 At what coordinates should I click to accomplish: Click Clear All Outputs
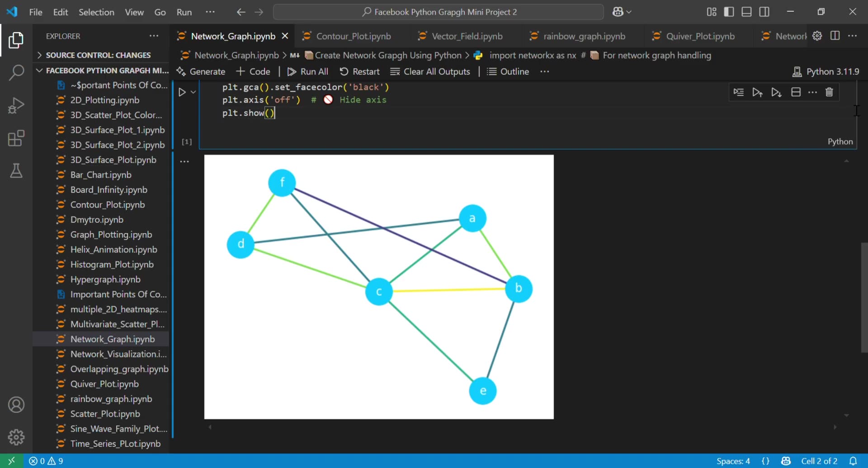pos(430,71)
